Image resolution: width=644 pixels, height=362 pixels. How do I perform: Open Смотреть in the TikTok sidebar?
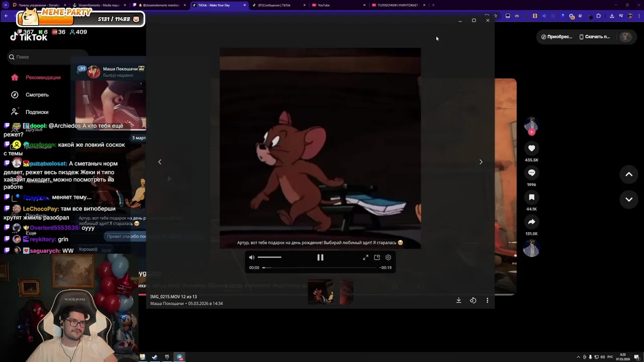(x=31, y=95)
